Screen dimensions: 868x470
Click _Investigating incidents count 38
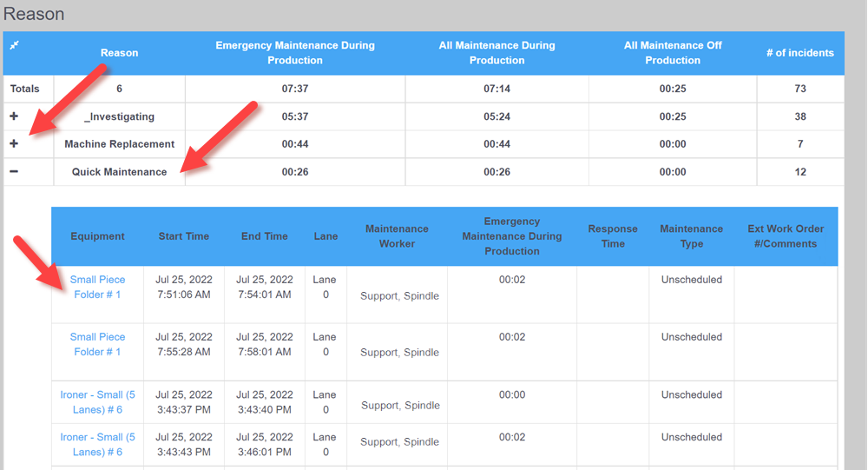(x=800, y=116)
